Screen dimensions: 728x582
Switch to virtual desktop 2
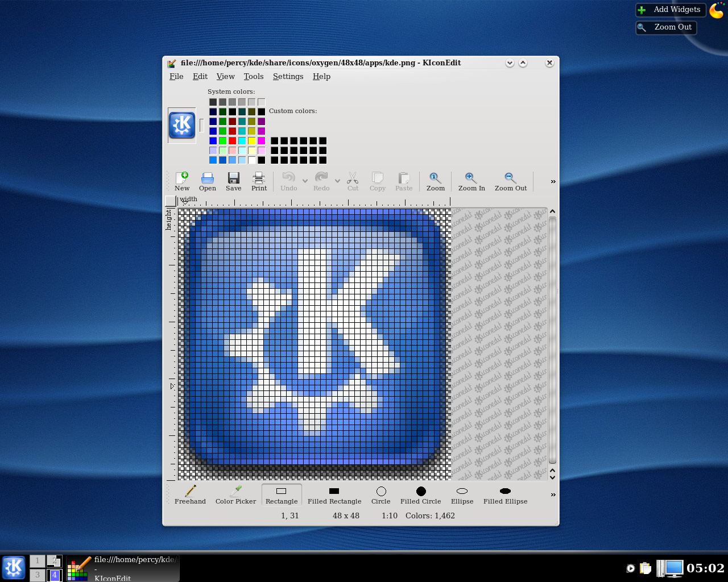click(x=55, y=561)
